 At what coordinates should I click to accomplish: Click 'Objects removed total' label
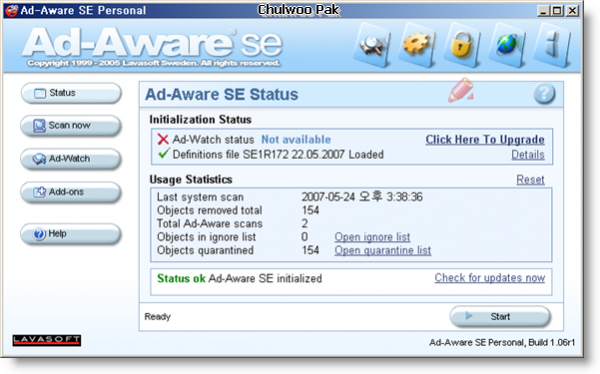tap(210, 210)
